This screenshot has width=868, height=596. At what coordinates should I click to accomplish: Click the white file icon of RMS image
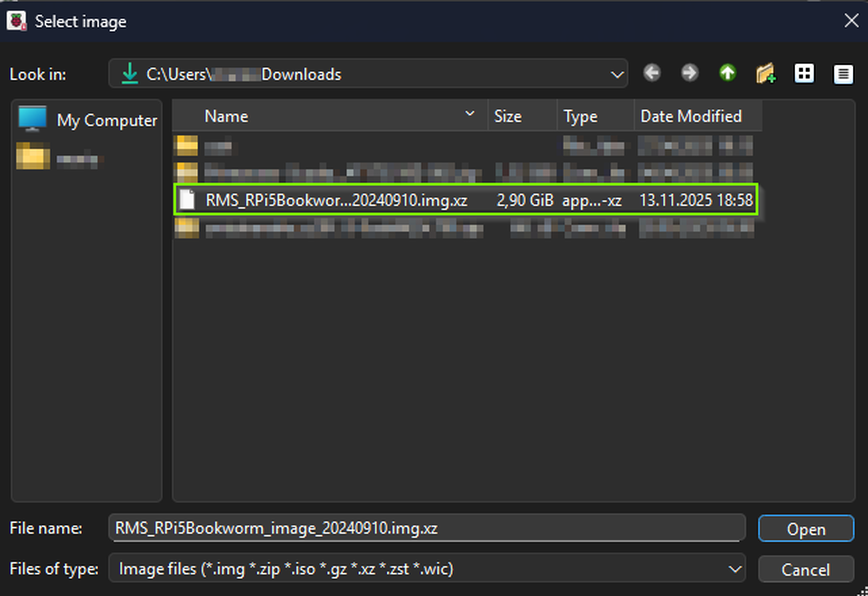187,200
